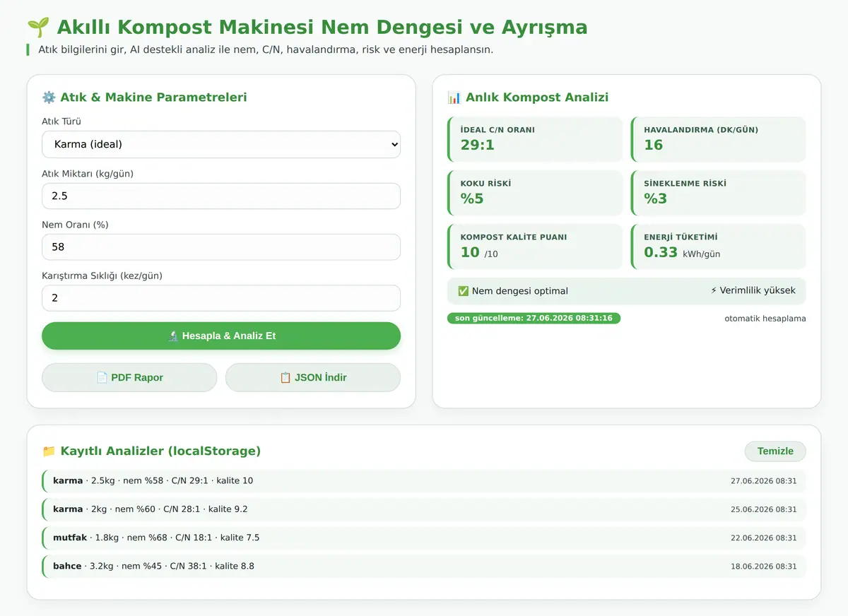Click the lightning icon beside Verimlilik yüksek
Screen dimensions: 848x616
tap(714, 290)
